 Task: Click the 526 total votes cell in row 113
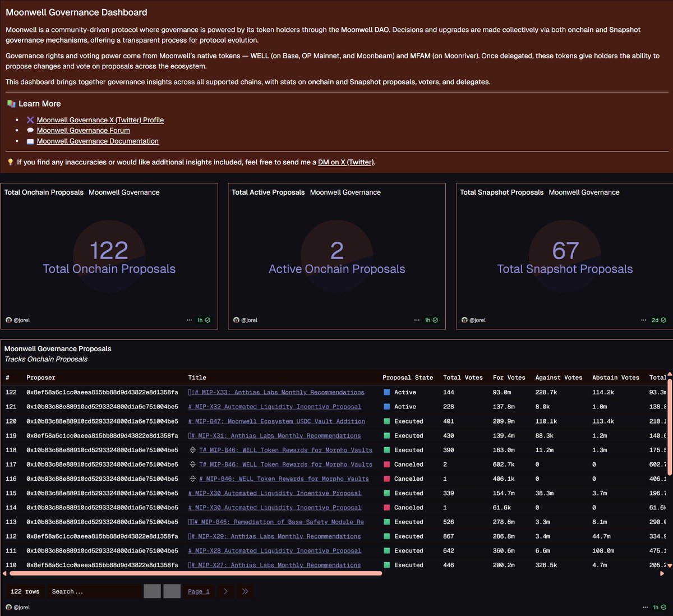(x=449, y=522)
